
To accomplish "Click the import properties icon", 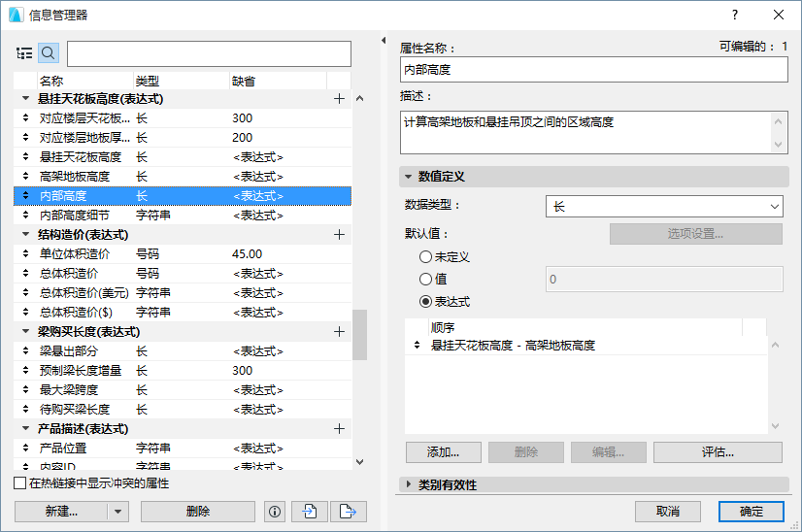I will click(x=310, y=512).
